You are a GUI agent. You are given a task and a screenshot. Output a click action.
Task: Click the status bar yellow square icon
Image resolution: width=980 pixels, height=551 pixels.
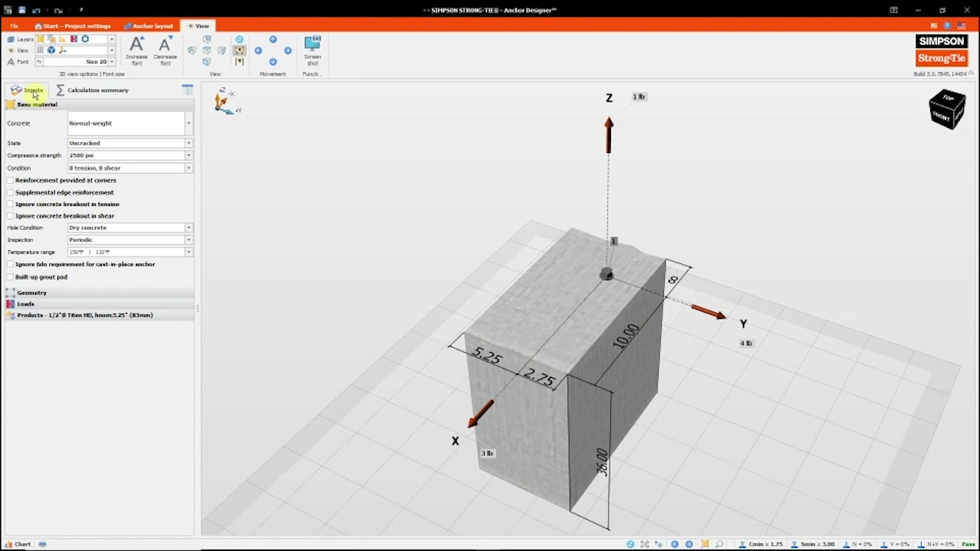pyautogui.click(x=705, y=544)
